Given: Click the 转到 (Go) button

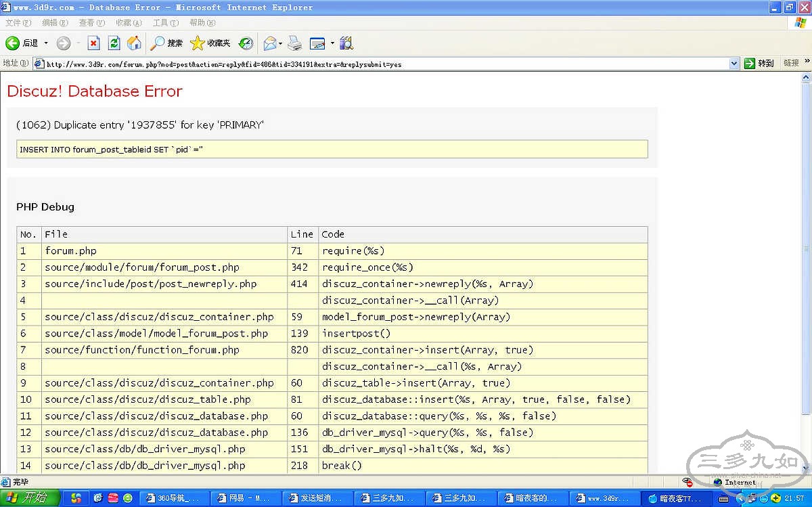Looking at the screenshot, I should point(759,64).
